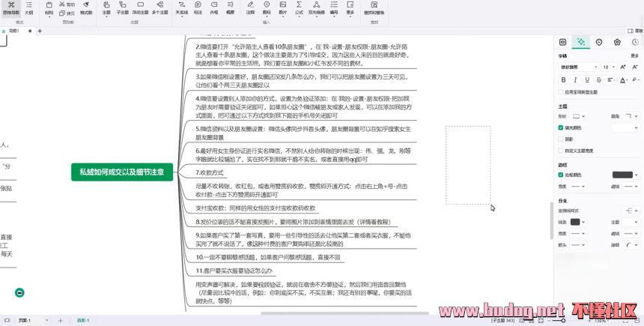Enable the 阴影 shadow checkbox
The height and width of the screenshot is (326, 644).
click(561, 139)
